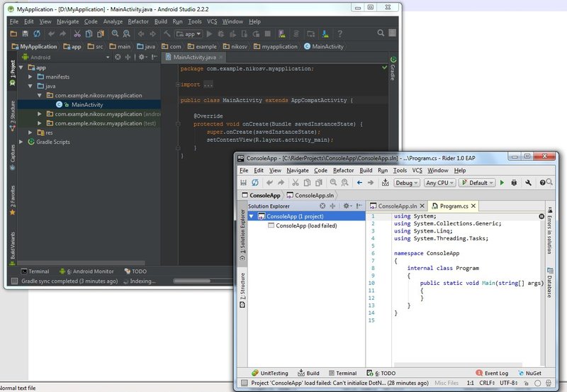
Task: Toggle Database tool window on Rider right edge
Action: point(550,282)
